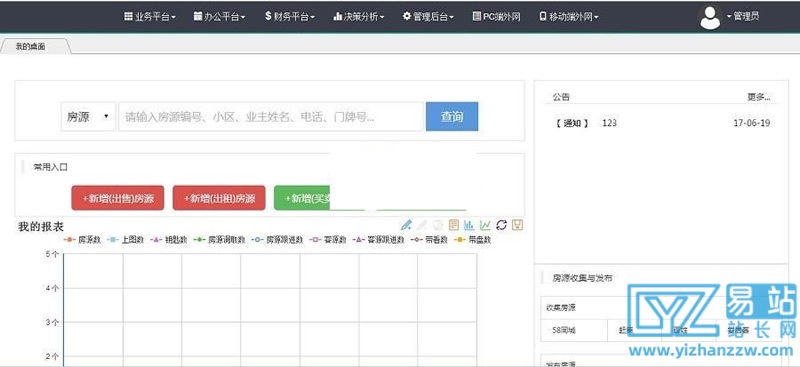Select the 我的桌面 tab
The image size is (800, 367).
coord(35,46)
